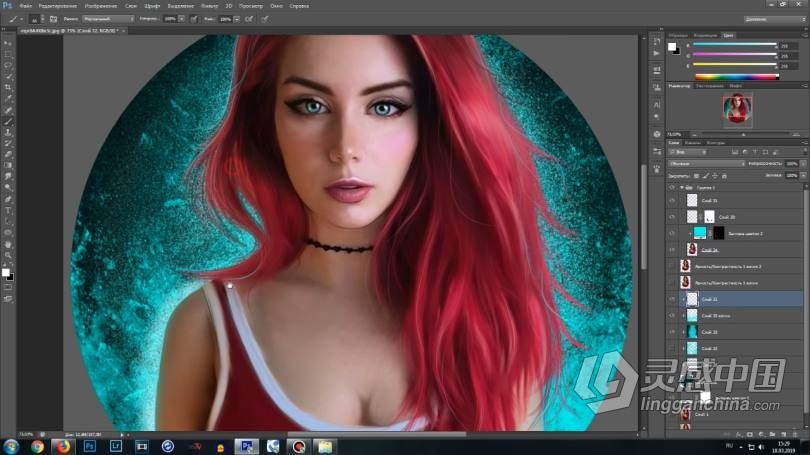
Task: Hide Слой 30 masked layer
Action: coord(672,217)
